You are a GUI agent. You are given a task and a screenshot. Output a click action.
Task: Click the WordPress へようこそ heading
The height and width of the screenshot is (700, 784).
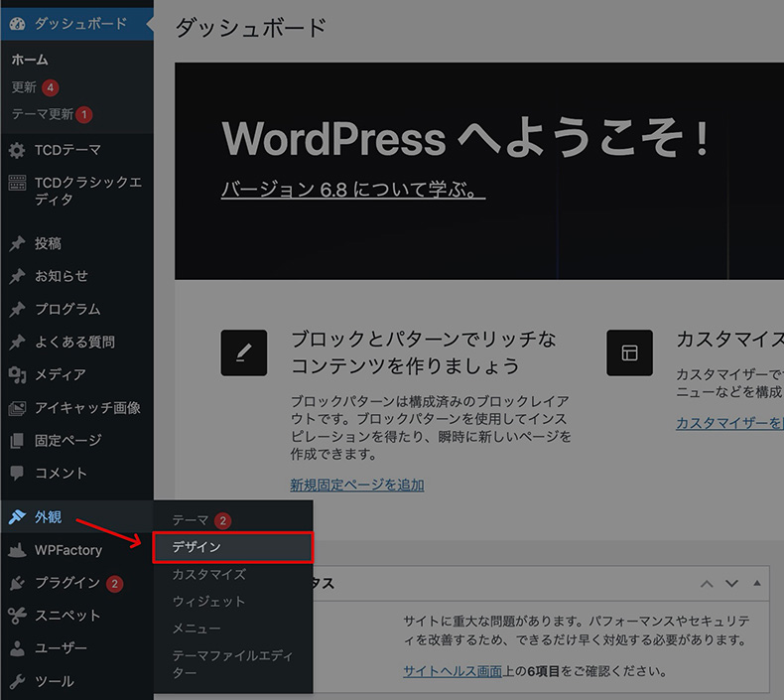pos(465,138)
